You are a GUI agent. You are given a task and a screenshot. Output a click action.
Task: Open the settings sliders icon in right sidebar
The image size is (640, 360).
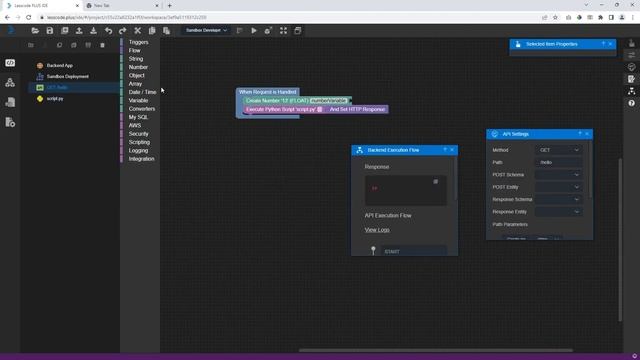(x=631, y=55)
